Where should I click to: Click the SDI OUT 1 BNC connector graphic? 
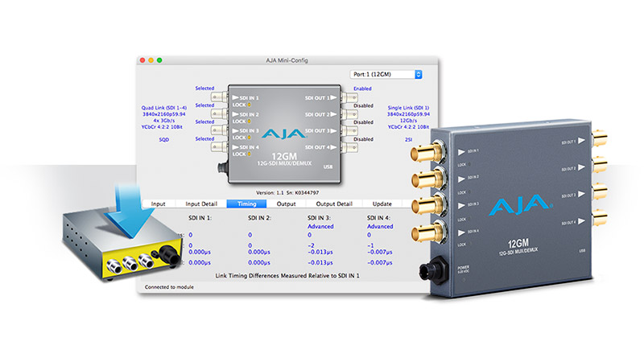point(349,97)
